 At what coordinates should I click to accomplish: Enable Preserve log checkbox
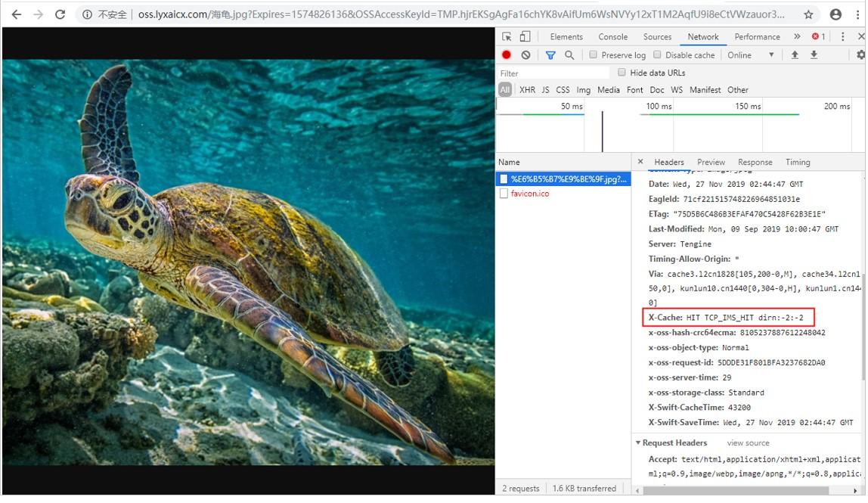593,55
